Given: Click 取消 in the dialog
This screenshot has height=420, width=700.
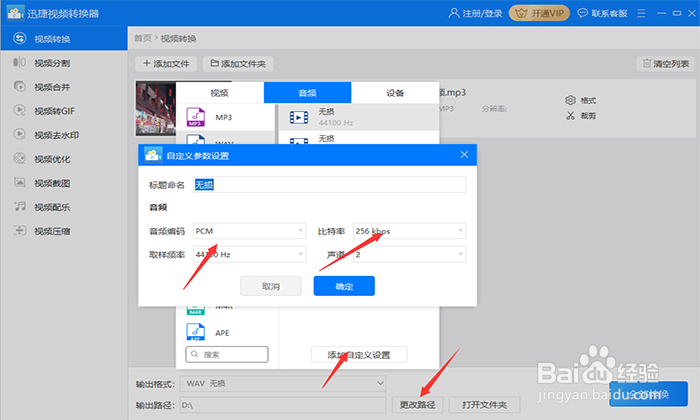Looking at the screenshot, I should (x=271, y=286).
